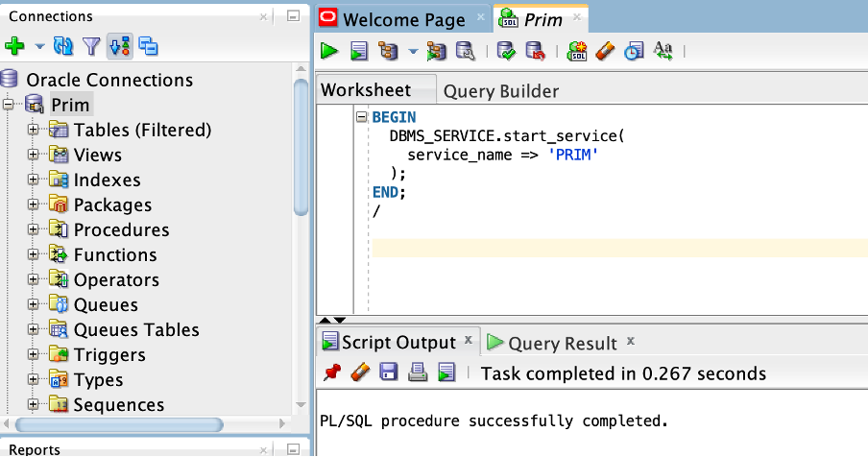This screenshot has height=457, width=868.
Task: Select the Triggers tree item
Action: (109, 355)
